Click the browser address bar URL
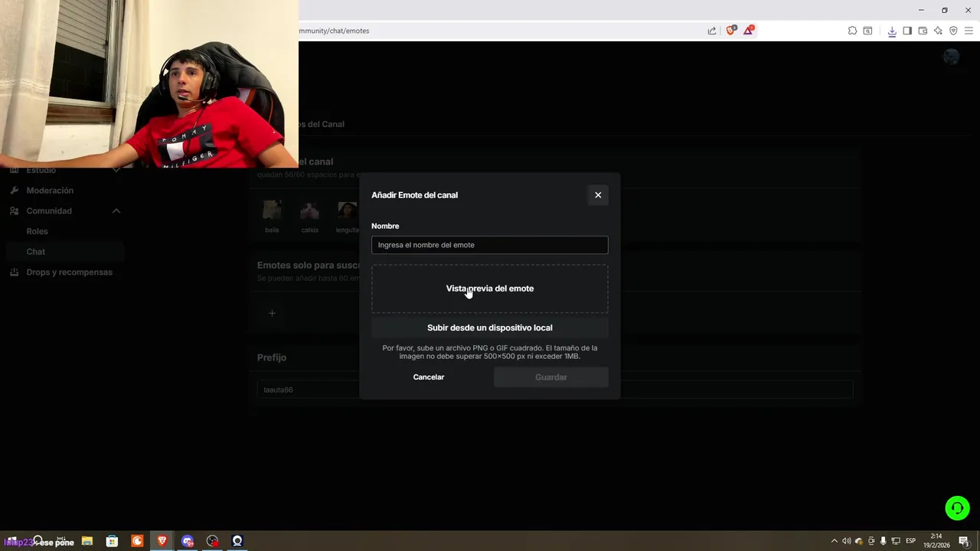This screenshot has width=980, height=551. tap(334, 31)
